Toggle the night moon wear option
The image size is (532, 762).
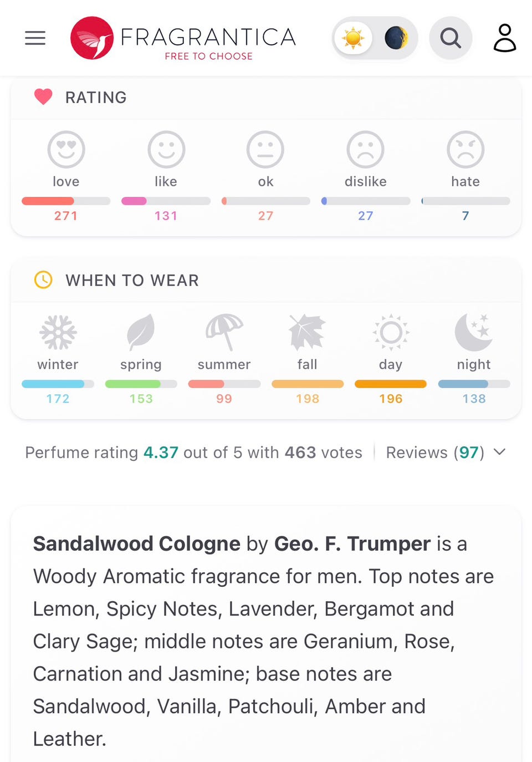click(474, 332)
